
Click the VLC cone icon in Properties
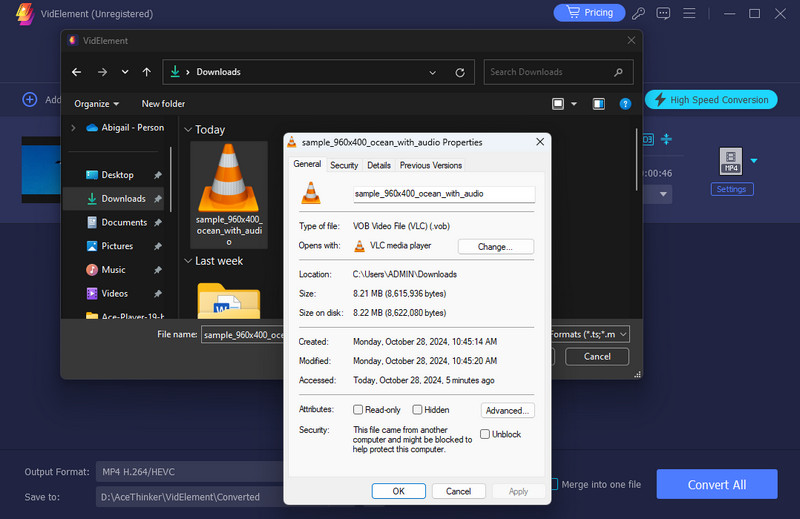pos(311,193)
